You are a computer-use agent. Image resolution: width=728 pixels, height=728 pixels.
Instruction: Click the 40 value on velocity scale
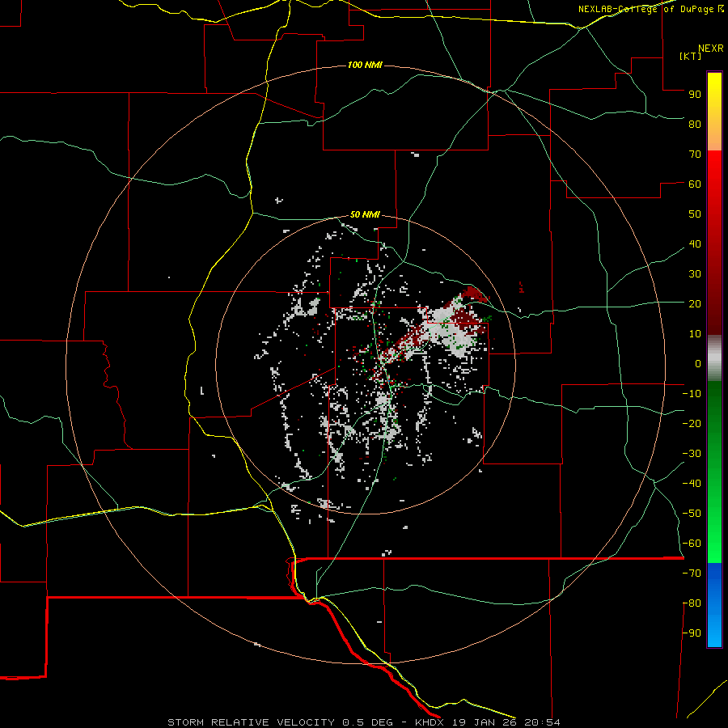695,243
